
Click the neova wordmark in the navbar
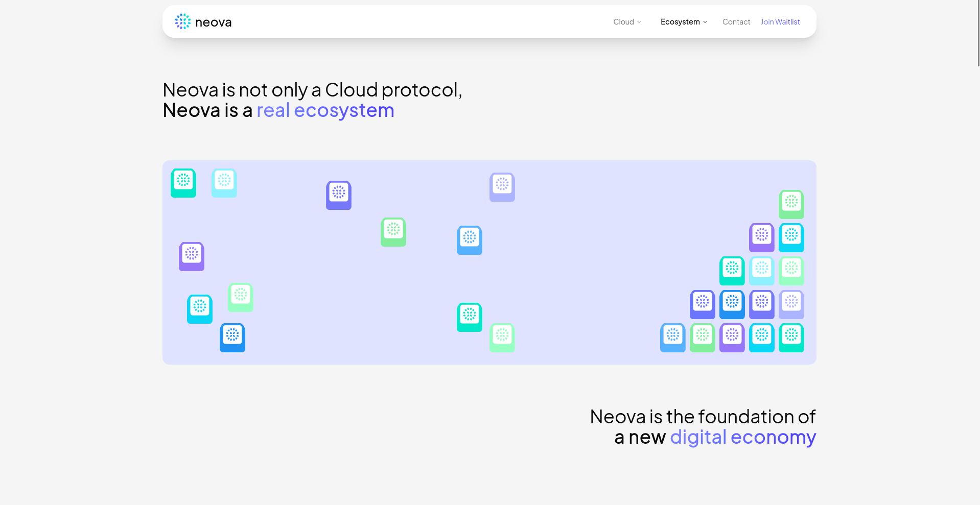[214, 22]
